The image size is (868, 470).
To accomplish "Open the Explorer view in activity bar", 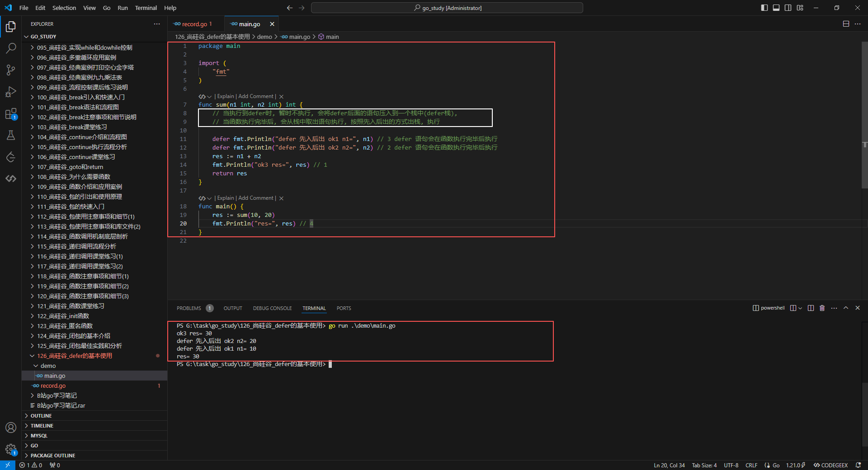I will [11, 27].
